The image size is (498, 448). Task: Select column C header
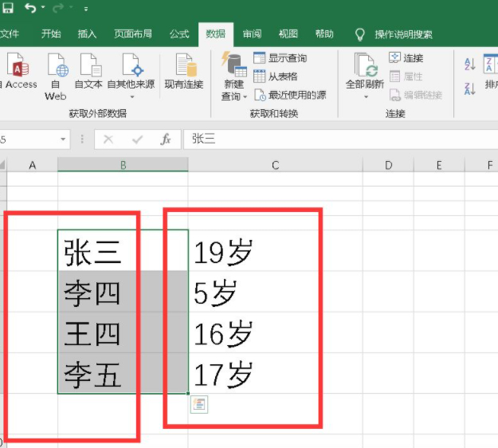[276, 165]
